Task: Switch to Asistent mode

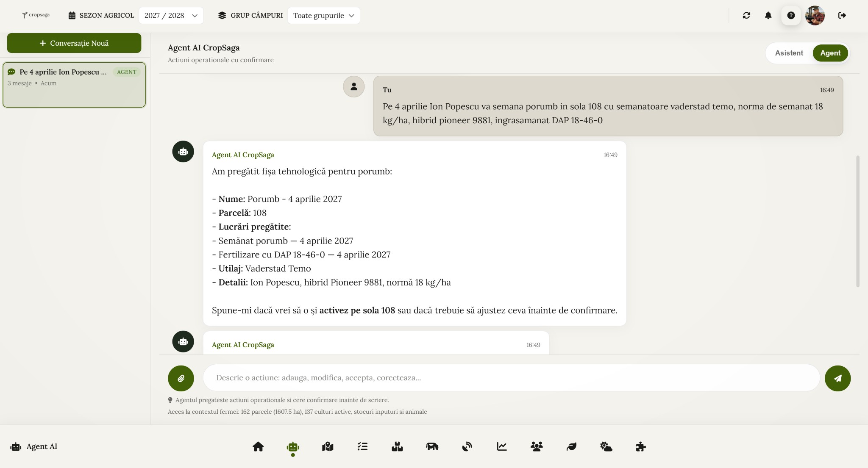Action: tap(789, 53)
